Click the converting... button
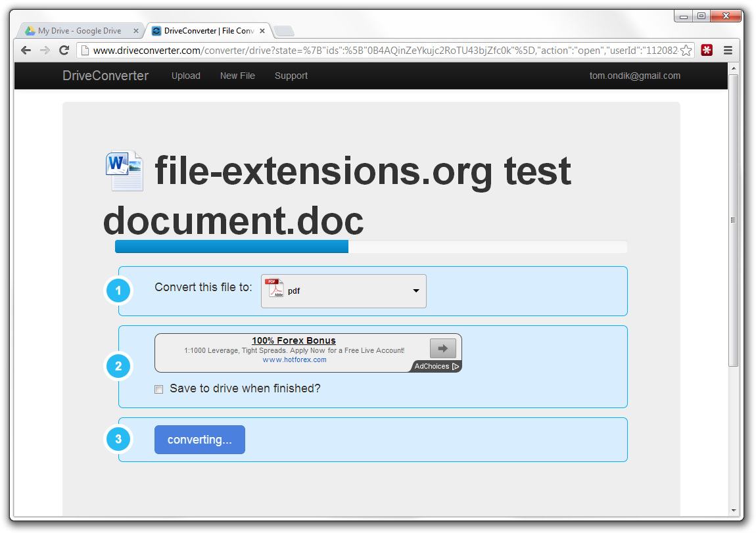The height and width of the screenshot is (533, 756). [x=200, y=440]
